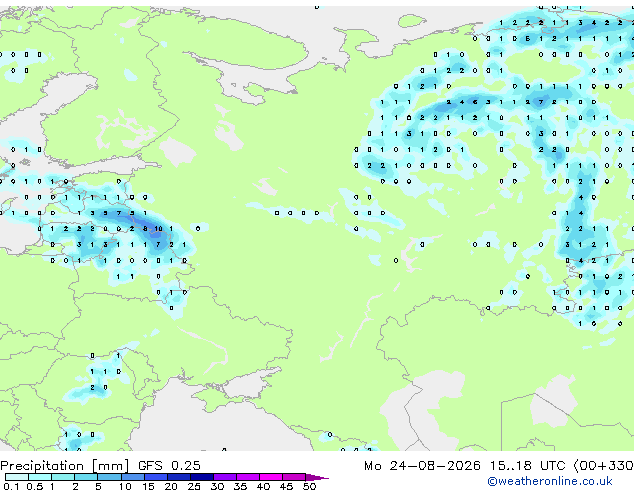Click the 'Precipitation [mm]' title text

(65, 466)
